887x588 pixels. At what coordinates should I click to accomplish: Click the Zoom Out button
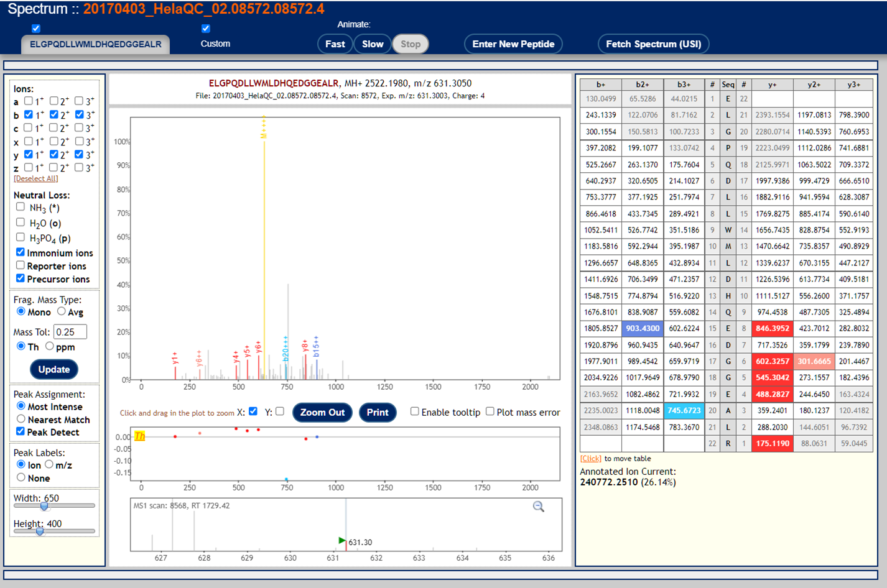[322, 413]
